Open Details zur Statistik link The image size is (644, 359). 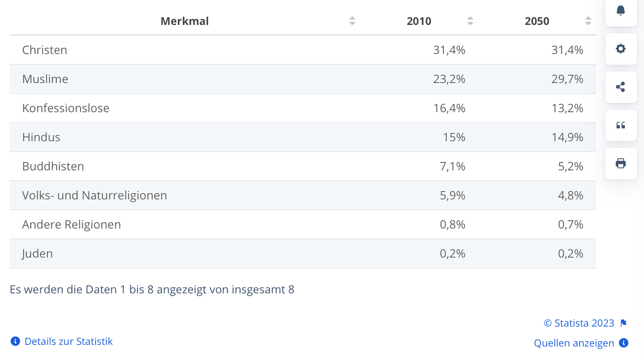pyautogui.click(x=69, y=342)
